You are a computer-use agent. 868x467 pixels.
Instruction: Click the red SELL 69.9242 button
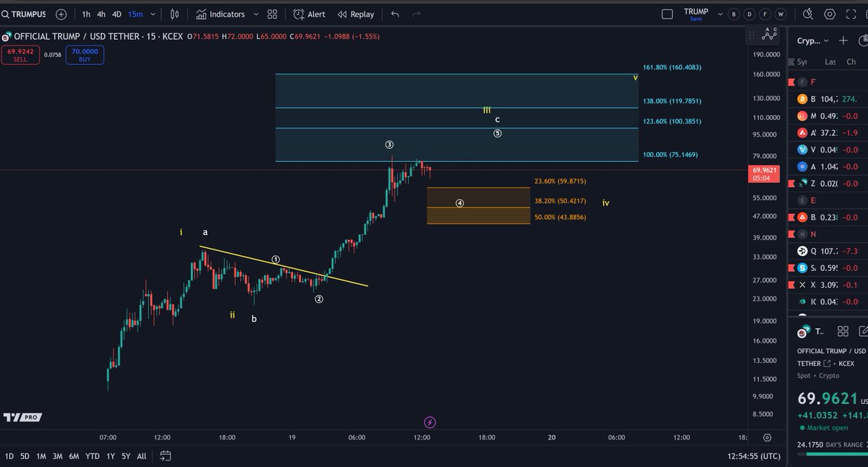tap(20, 55)
